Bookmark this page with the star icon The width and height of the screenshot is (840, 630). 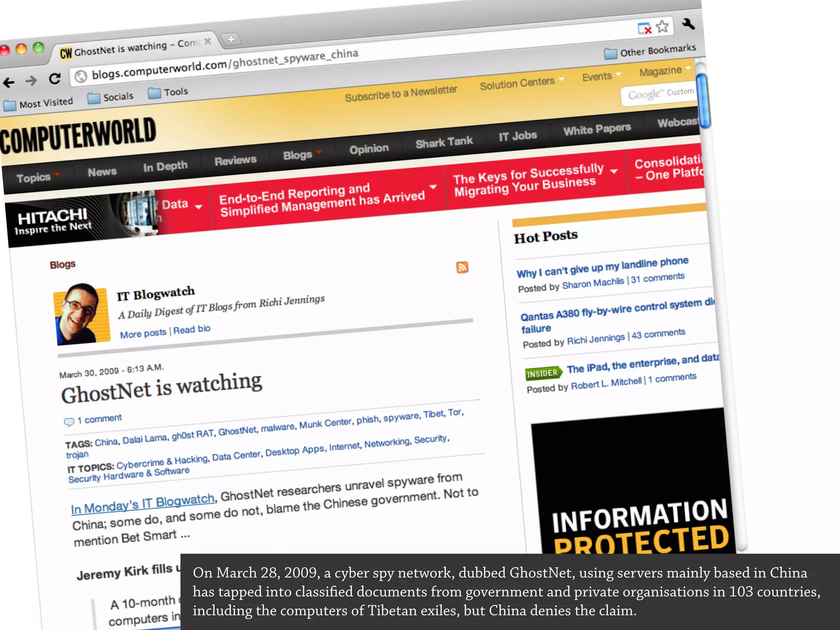(x=662, y=27)
